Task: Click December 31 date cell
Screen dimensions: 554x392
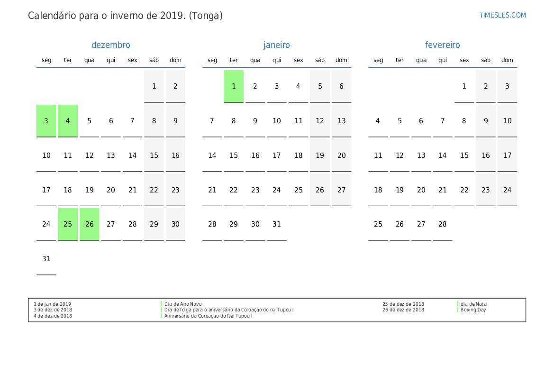Action: point(46,259)
